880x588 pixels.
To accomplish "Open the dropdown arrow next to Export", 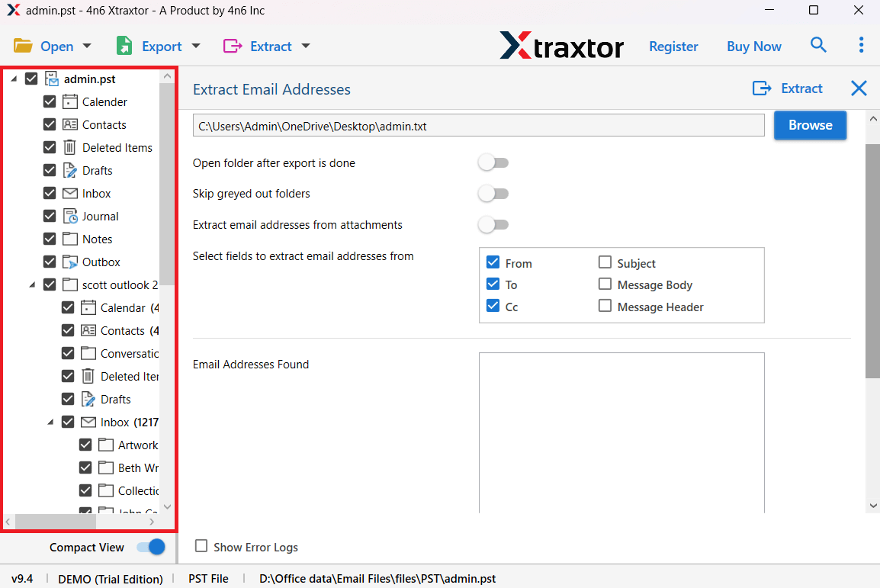I will [196, 46].
